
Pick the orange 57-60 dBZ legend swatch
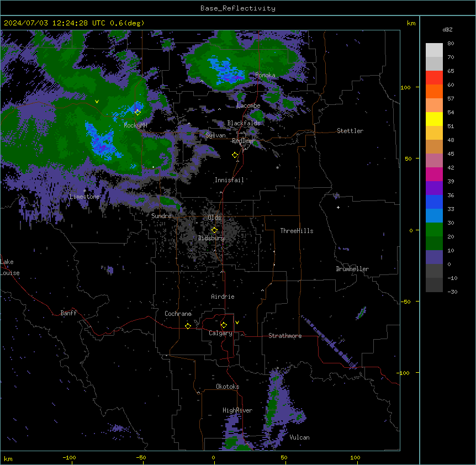(x=434, y=91)
